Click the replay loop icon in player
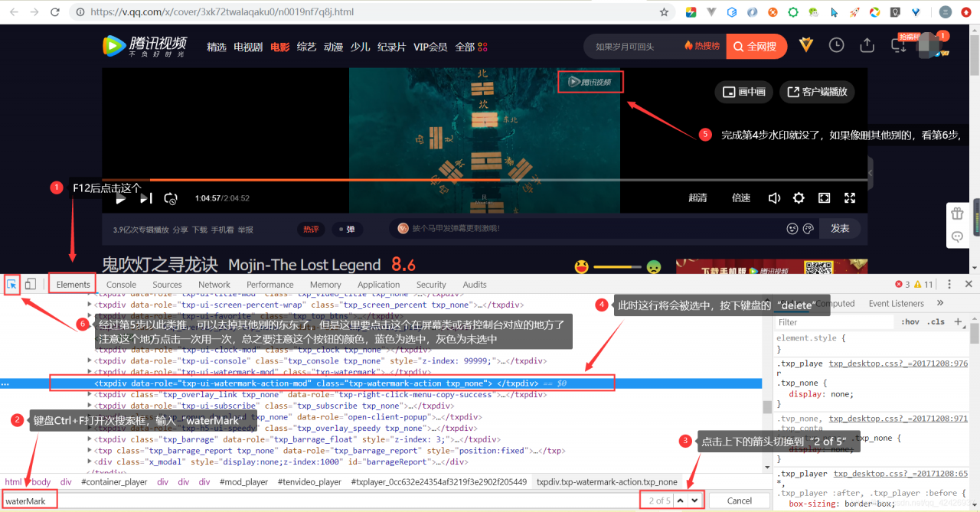The width and height of the screenshot is (980, 512). coord(171,198)
